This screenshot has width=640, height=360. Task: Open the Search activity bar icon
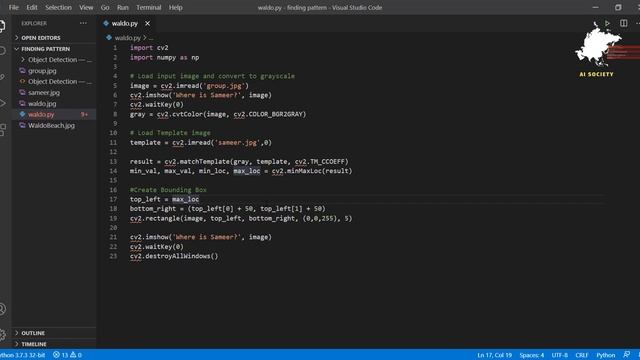(x=2, y=51)
